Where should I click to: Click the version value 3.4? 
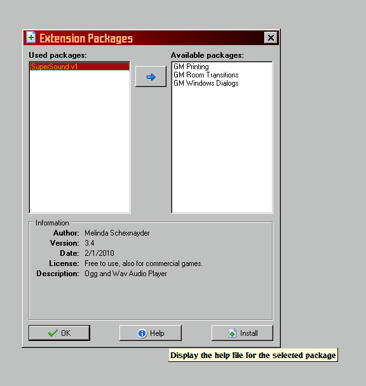89,243
